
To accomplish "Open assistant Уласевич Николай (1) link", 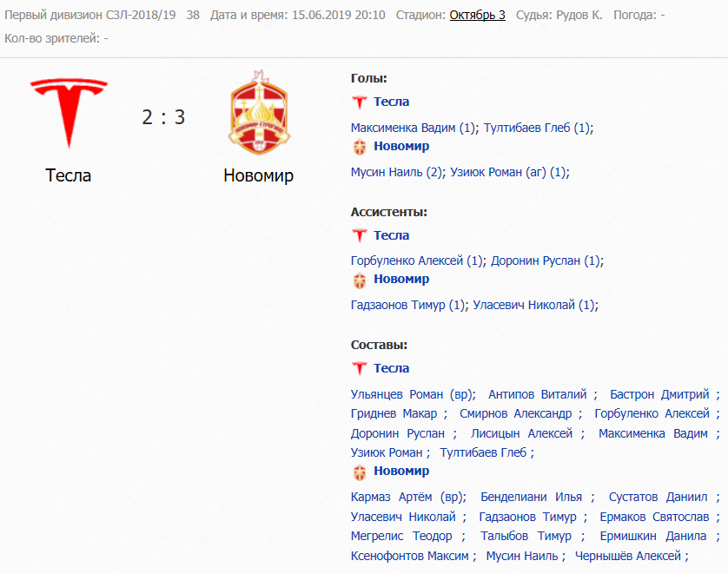I will (x=533, y=306).
